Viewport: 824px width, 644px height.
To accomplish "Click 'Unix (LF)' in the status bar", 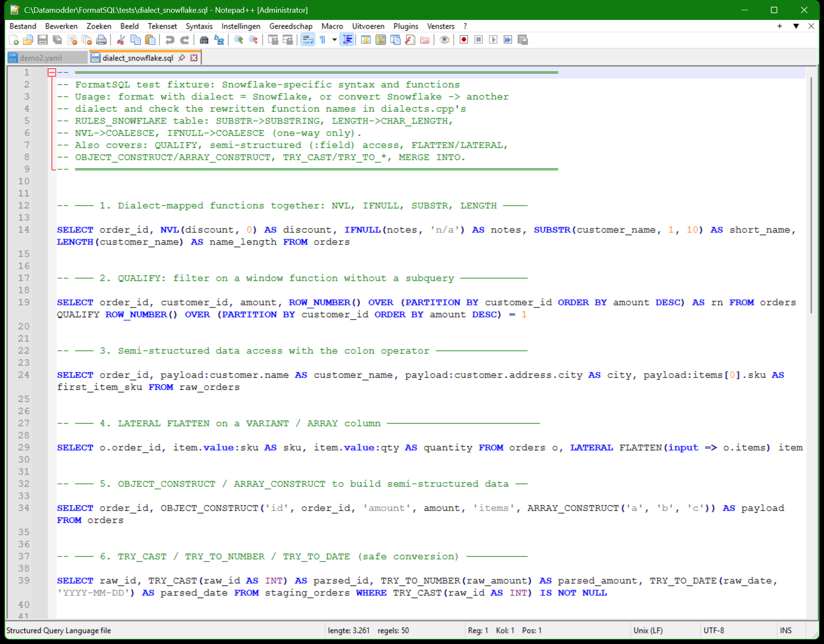I will pos(648,630).
